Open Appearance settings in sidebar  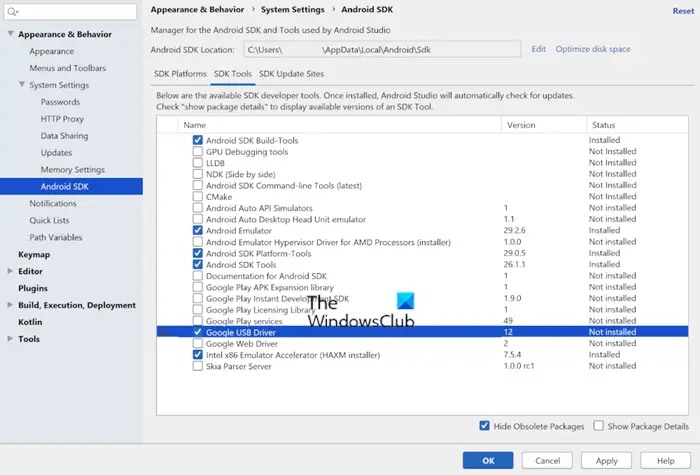52,51
